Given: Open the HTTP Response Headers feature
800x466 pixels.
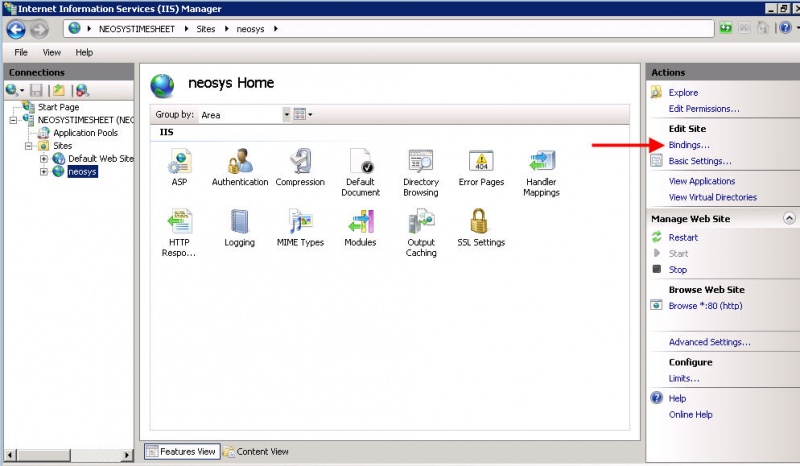Looking at the screenshot, I should tap(179, 232).
